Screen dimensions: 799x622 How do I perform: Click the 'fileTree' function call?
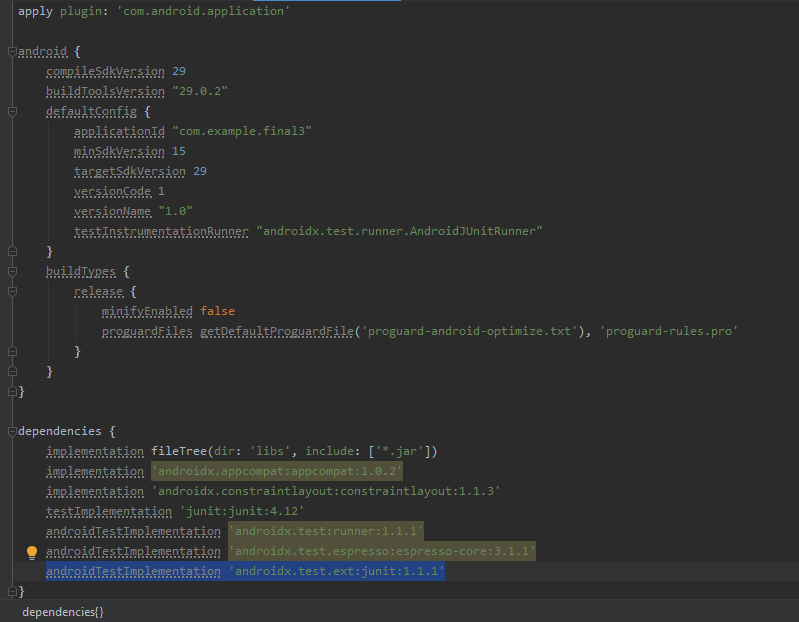pyautogui.click(x=179, y=451)
